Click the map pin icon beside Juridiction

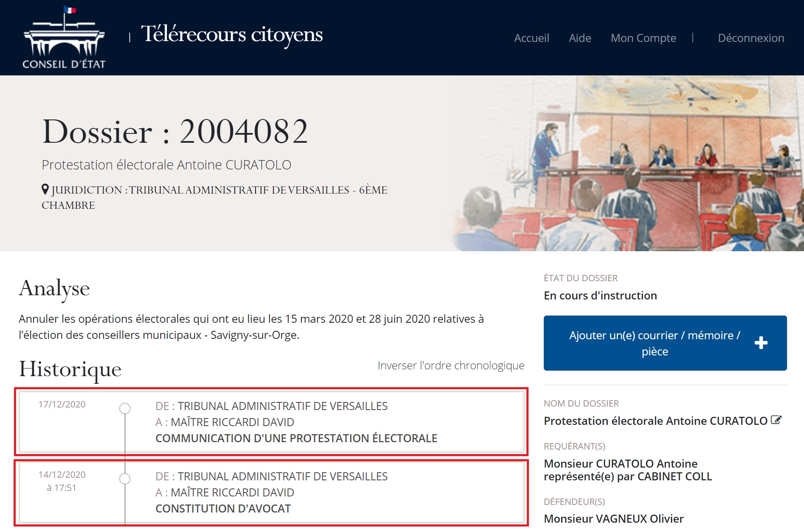[45, 189]
